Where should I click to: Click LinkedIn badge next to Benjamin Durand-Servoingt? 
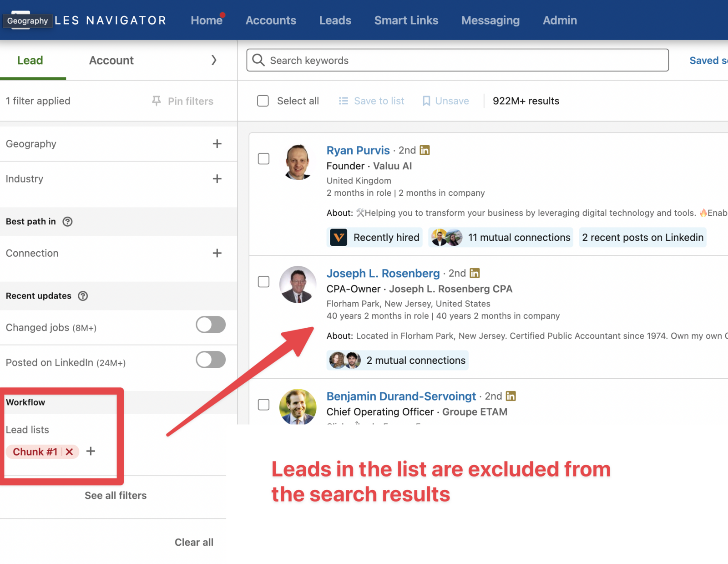point(511,396)
